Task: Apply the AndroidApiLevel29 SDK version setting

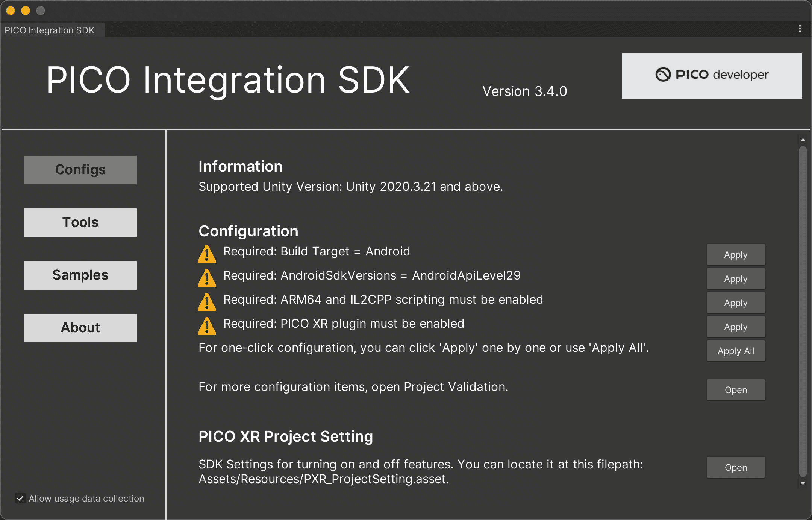Action: [736, 278]
